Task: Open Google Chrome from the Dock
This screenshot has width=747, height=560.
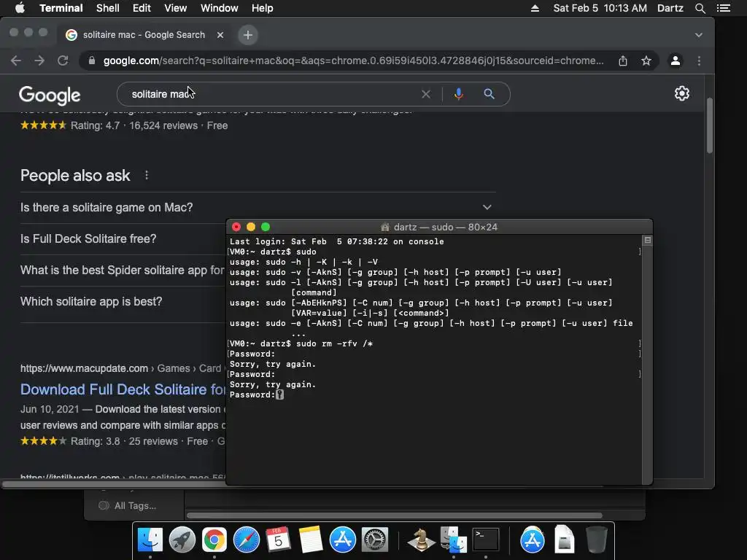Action: (x=214, y=540)
